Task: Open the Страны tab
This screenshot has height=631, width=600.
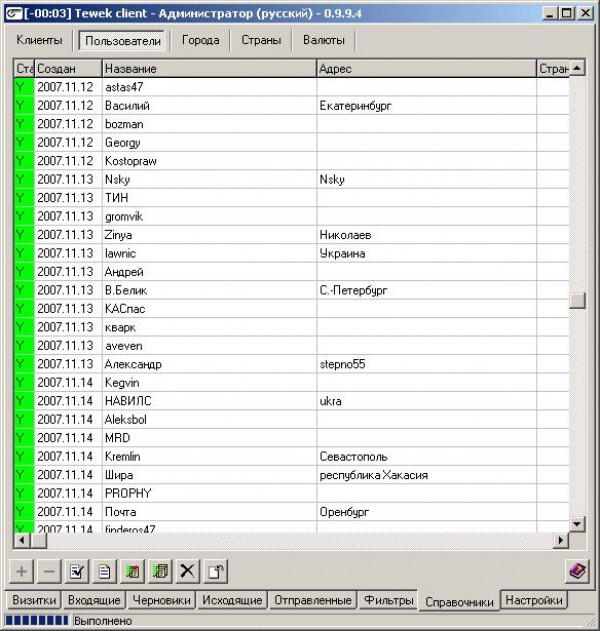Action: click(x=261, y=40)
